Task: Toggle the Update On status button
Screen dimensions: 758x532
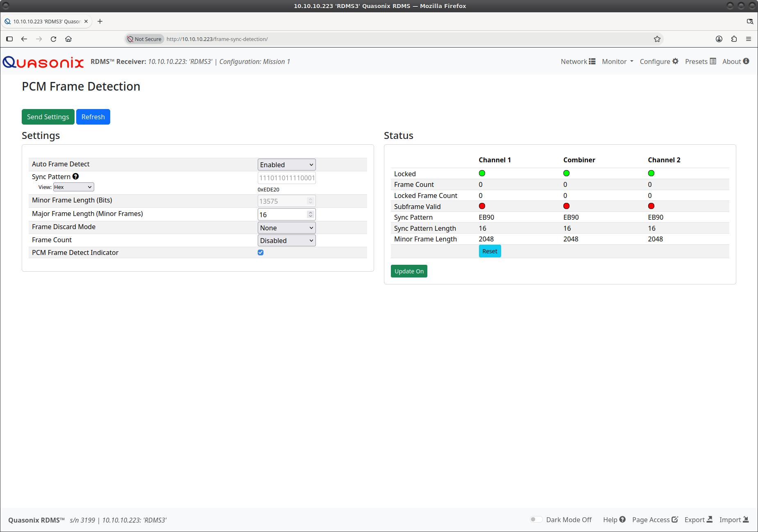Action: (409, 271)
